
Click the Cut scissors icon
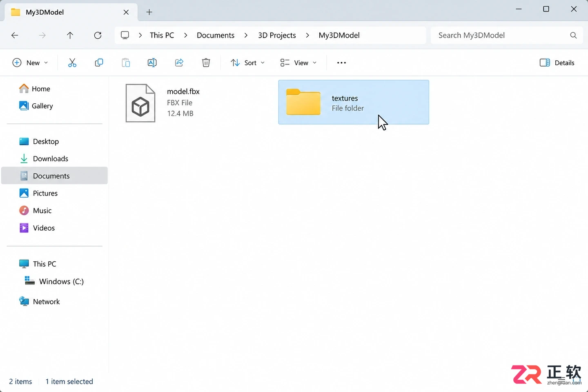click(72, 62)
